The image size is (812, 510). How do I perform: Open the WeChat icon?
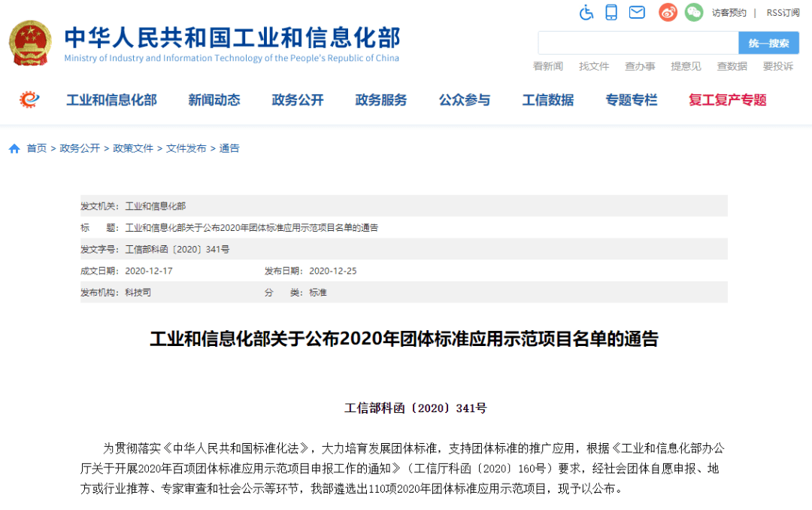coord(694,12)
